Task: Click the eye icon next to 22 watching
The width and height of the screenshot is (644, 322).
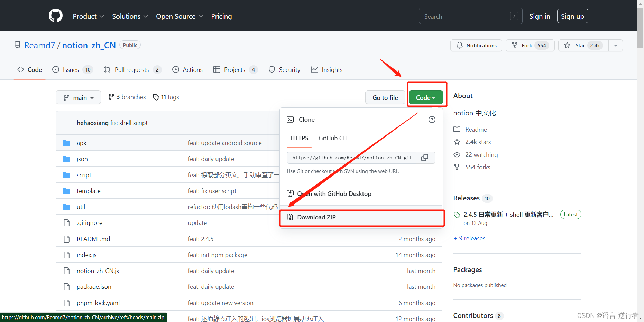Action: pos(457,155)
